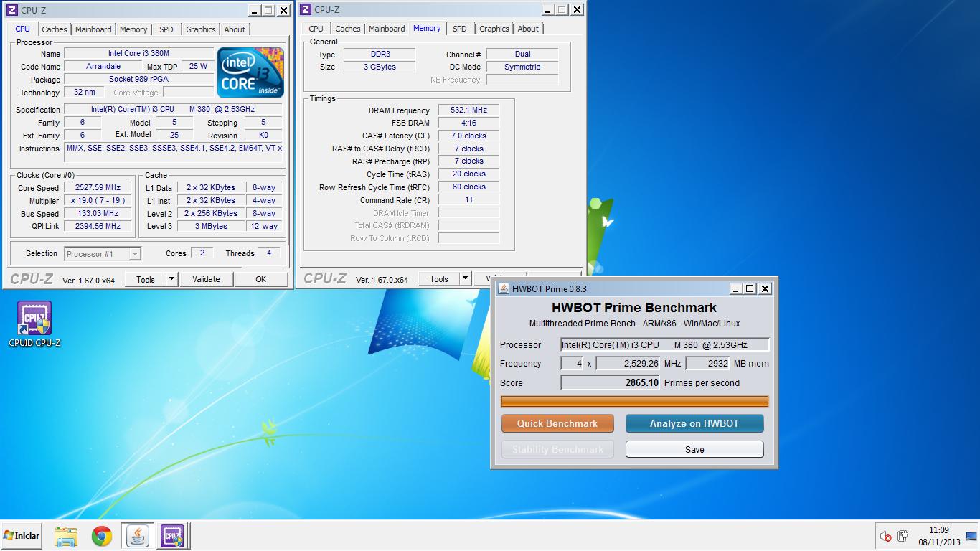Click the Code Name value Arrandale

click(103, 66)
